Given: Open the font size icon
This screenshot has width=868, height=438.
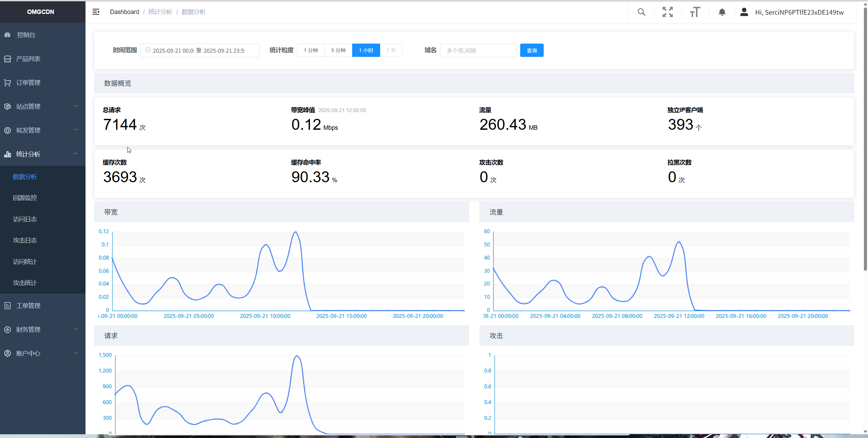Looking at the screenshot, I should click(x=695, y=12).
